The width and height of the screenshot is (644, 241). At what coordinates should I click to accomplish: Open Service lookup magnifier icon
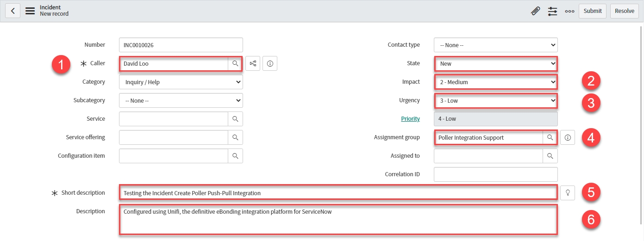(235, 119)
